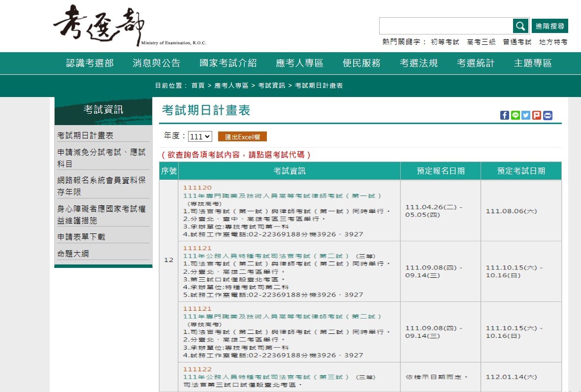
Task: Click 考試期日計畫表 page heading
Action: coord(206,110)
